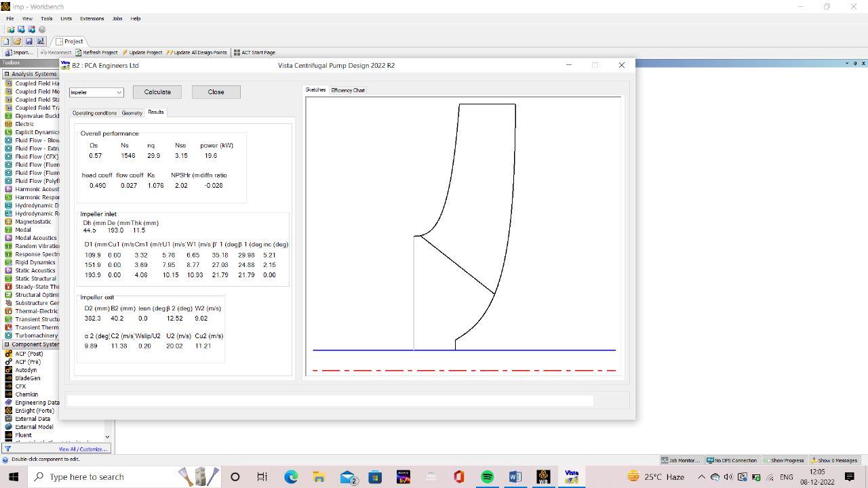This screenshot has height=488, width=868.
Task: Switch to the Efficiency Chart tab
Action: click(348, 90)
